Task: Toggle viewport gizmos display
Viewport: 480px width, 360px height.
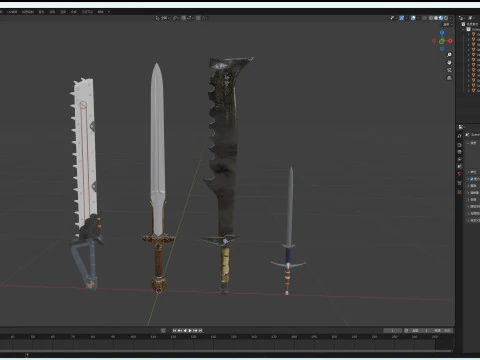Action: click(402, 18)
